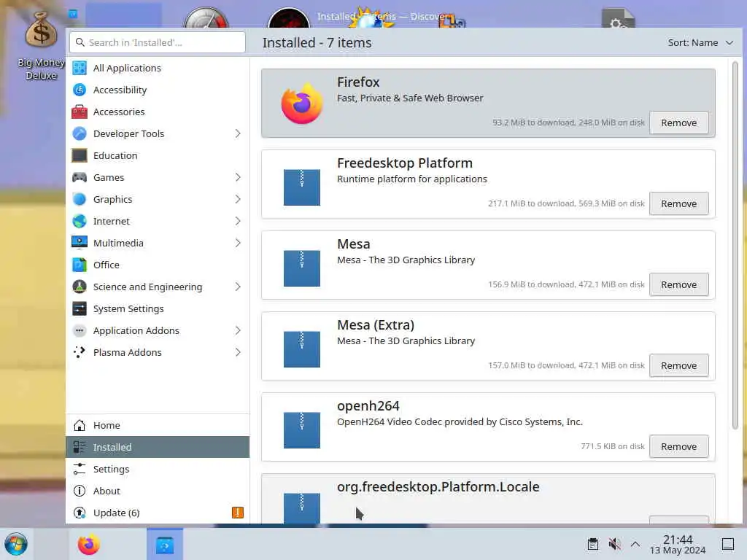Remove Mesa (Extra)
This screenshot has height=560, width=747.
[x=679, y=366]
